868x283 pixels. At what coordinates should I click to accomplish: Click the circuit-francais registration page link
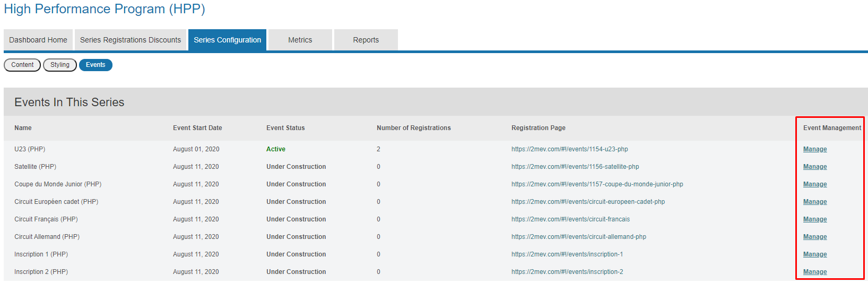[x=570, y=219]
